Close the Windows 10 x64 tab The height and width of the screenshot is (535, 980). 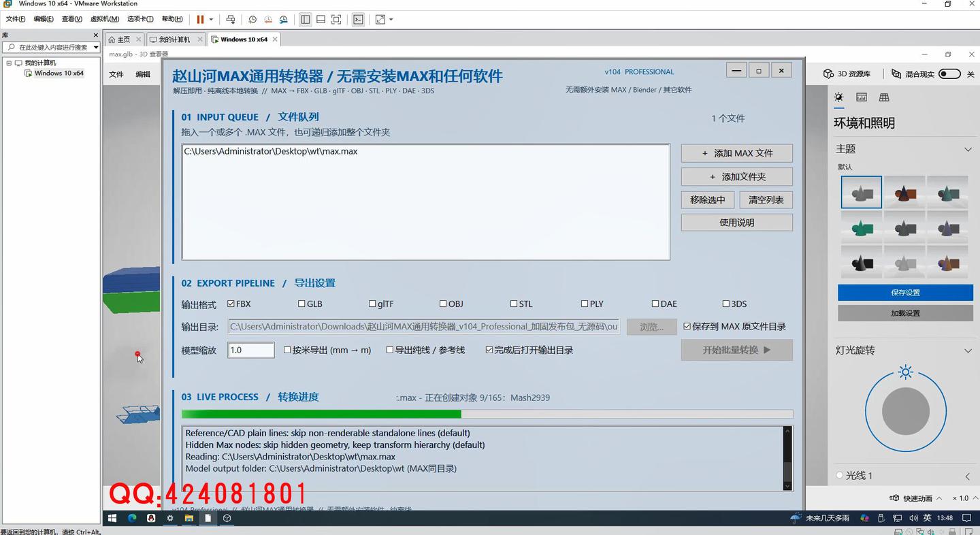tap(275, 39)
